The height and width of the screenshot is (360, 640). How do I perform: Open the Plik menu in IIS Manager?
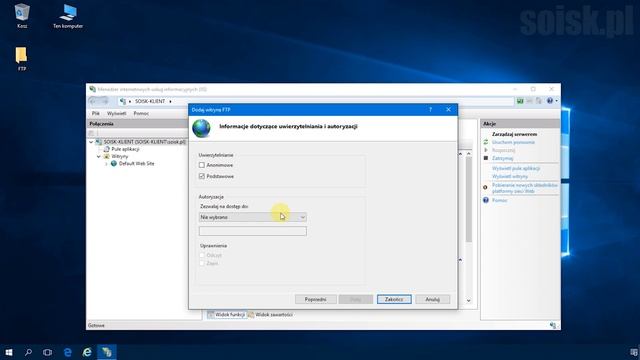pyautogui.click(x=96, y=113)
